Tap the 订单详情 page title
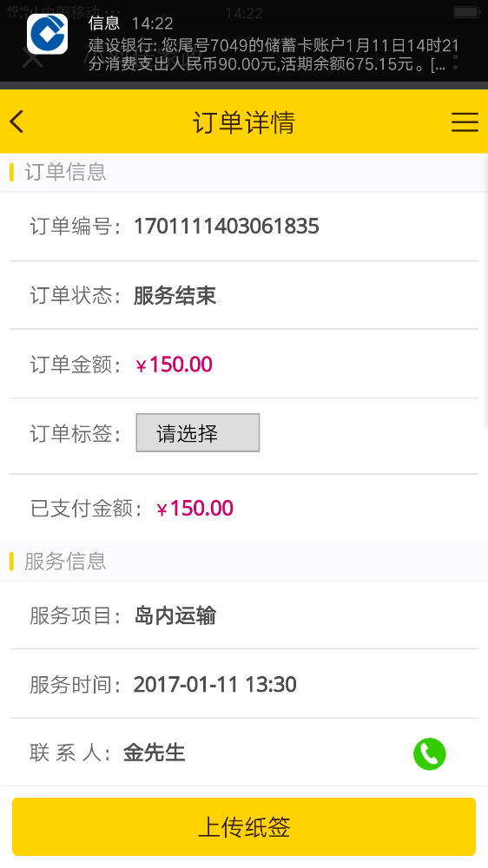 tap(244, 122)
